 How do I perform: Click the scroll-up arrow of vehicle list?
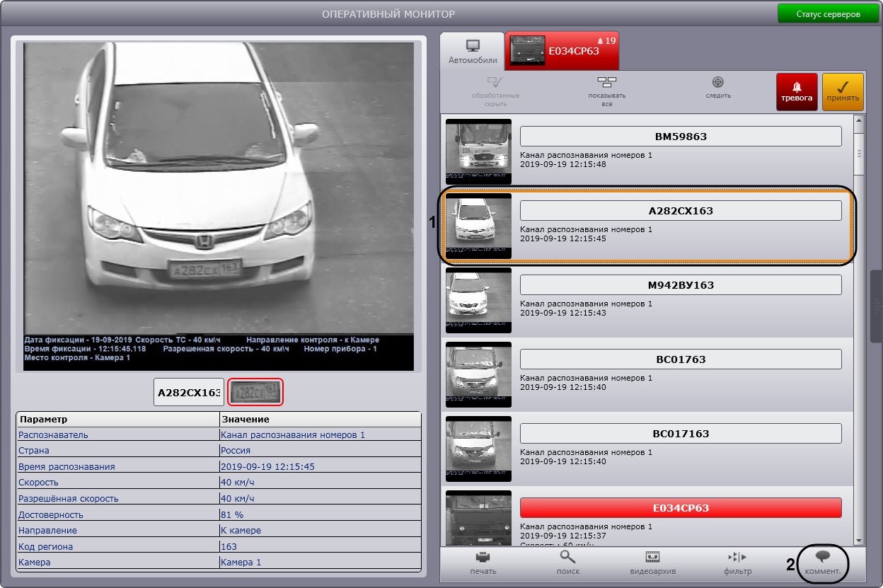tap(859, 120)
